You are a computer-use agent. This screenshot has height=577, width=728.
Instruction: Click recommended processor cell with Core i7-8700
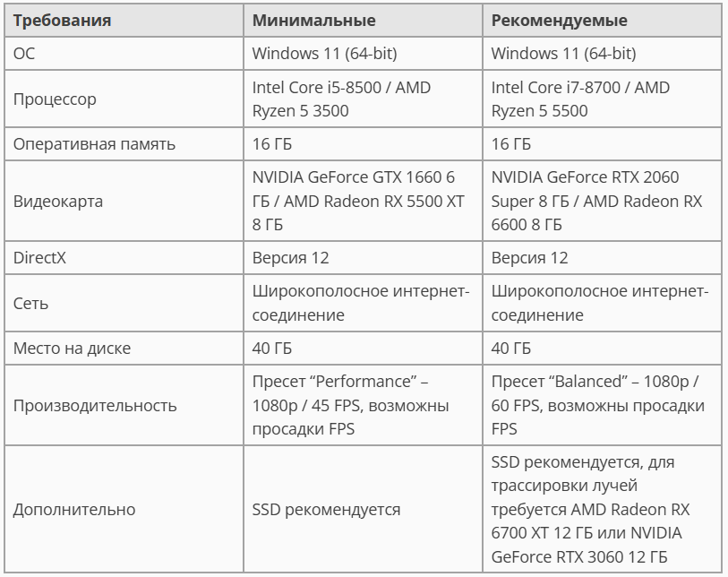click(580, 99)
